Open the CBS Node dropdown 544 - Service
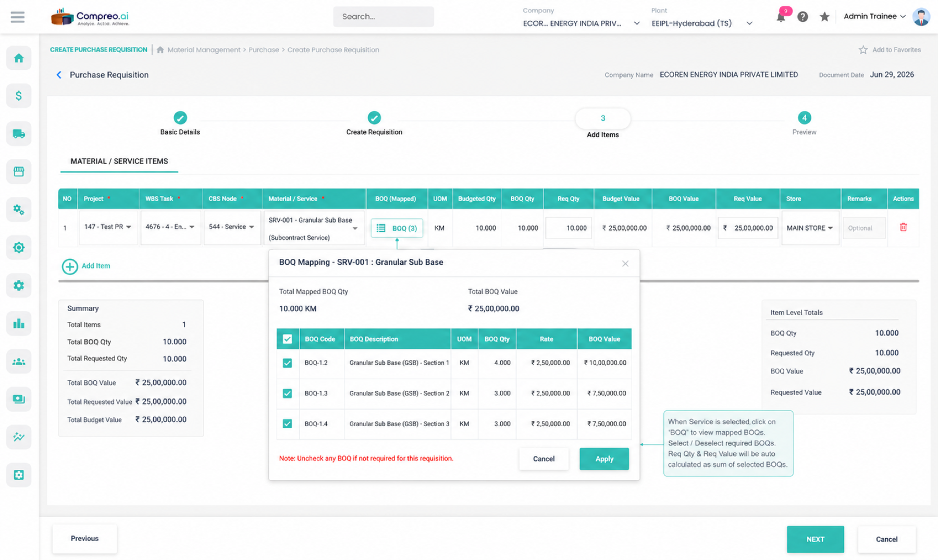The height and width of the screenshot is (560, 938). 232,227
